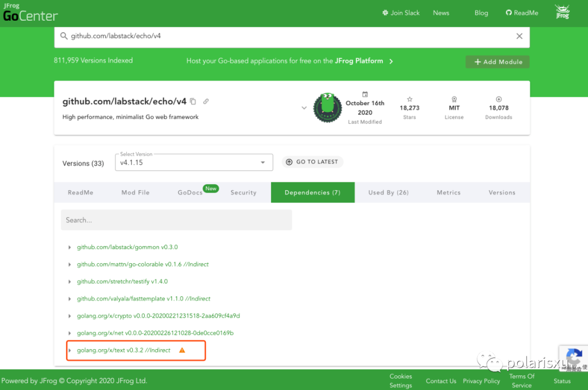Click the search magnifier icon

(x=64, y=36)
